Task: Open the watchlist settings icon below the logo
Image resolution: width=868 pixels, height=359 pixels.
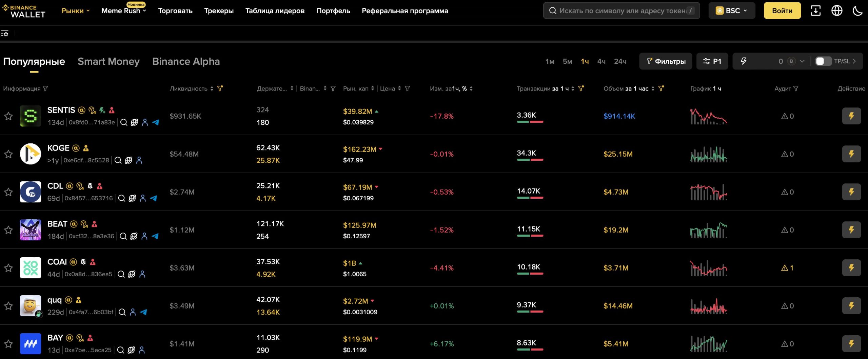Action: point(5,33)
